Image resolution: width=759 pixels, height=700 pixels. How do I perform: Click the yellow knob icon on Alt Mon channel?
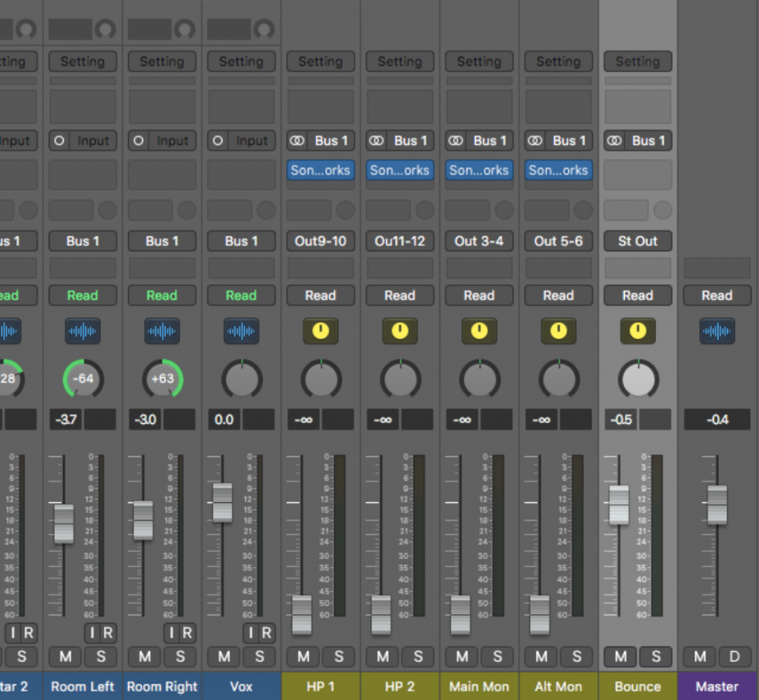(x=558, y=330)
